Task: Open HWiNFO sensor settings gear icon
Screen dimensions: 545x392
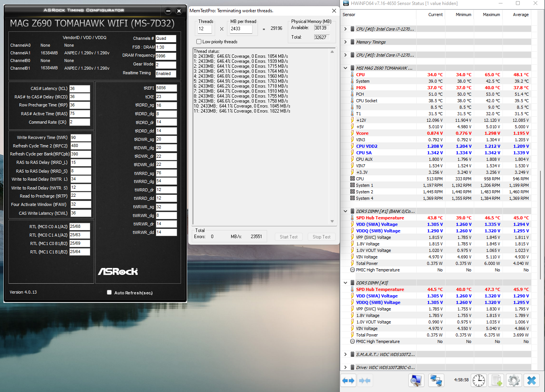Action: (x=514, y=381)
